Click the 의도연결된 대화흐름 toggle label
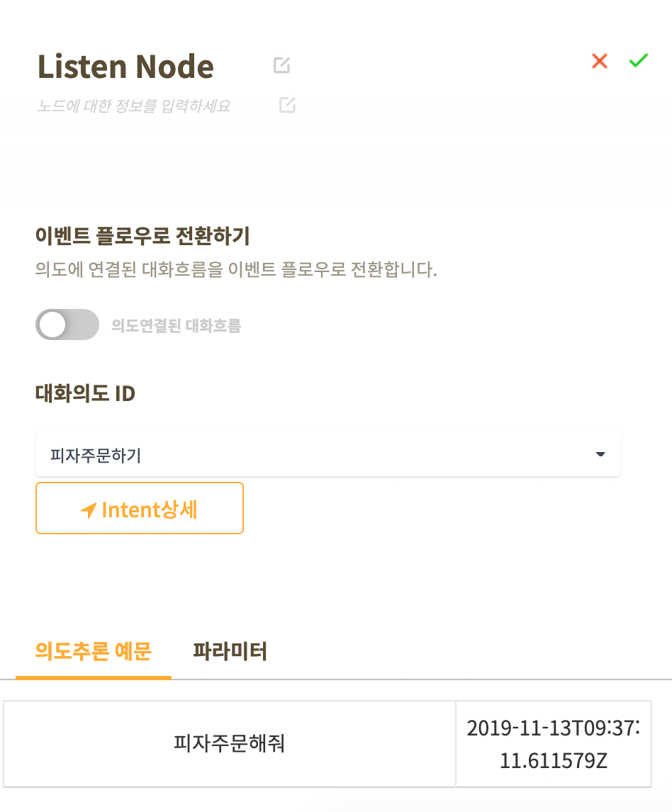The image size is (672, 812). [x=177, y=325]
